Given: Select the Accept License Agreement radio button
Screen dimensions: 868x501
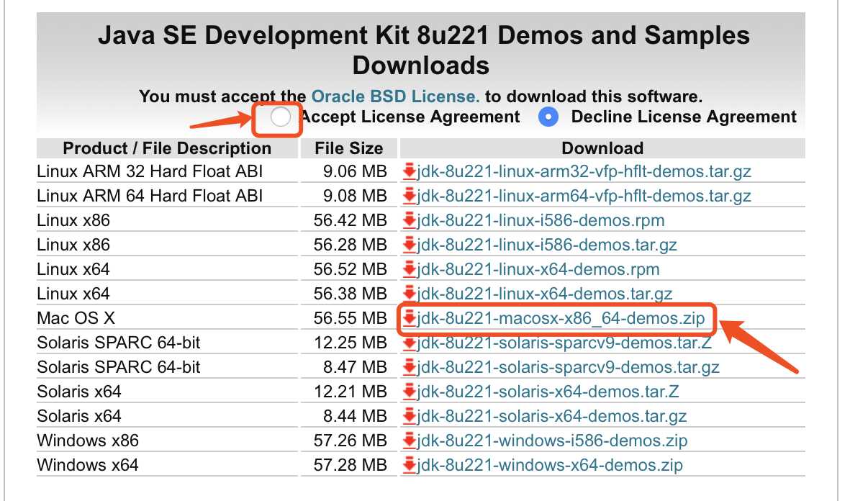Looking at the screenshot, I should [280, 117].
